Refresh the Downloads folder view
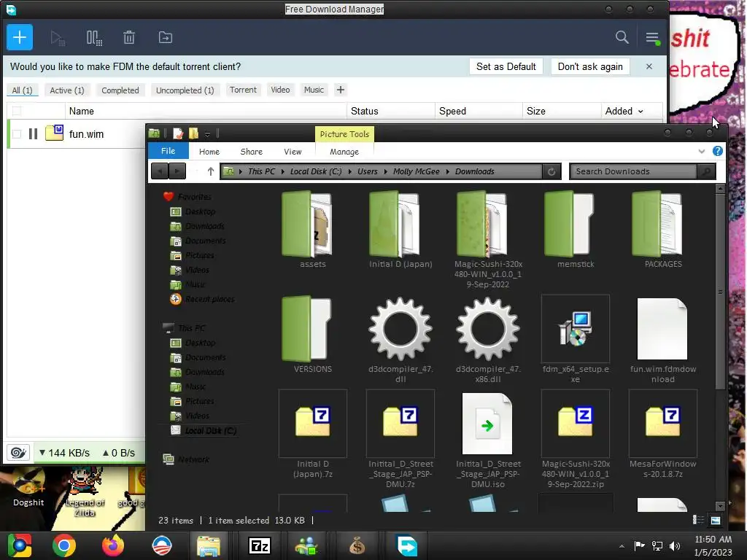This screenshot has height=560, width=747. coord(551,171)
